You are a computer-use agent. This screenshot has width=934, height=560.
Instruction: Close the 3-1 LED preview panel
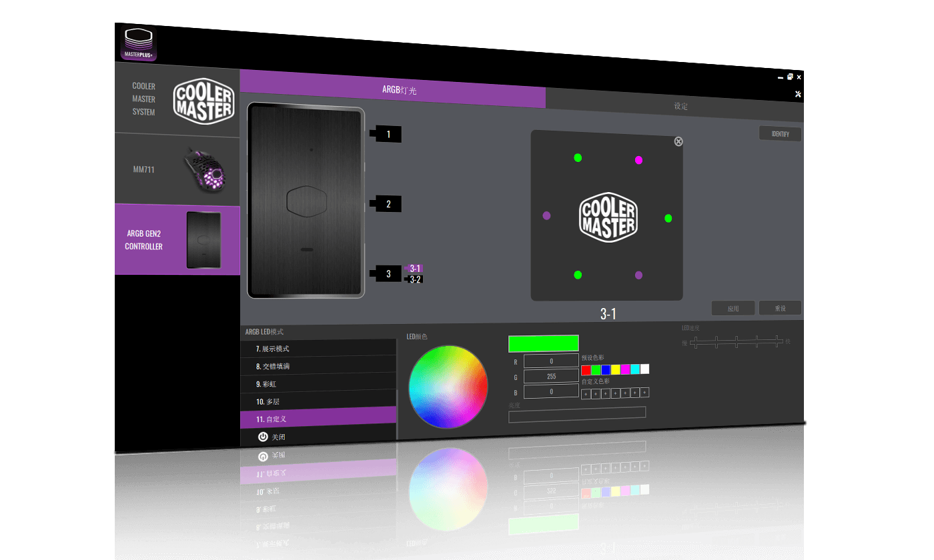[x=678, y=141]
